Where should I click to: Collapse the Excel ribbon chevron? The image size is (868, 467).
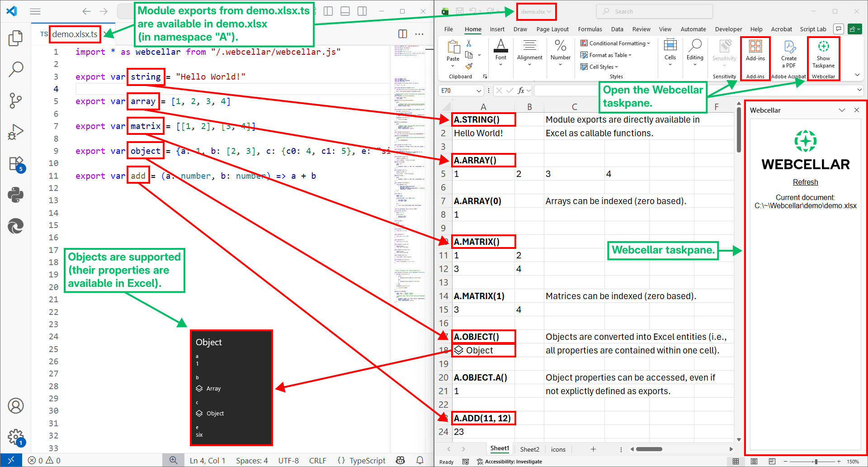pyautogui.click(x=857, y=75)
